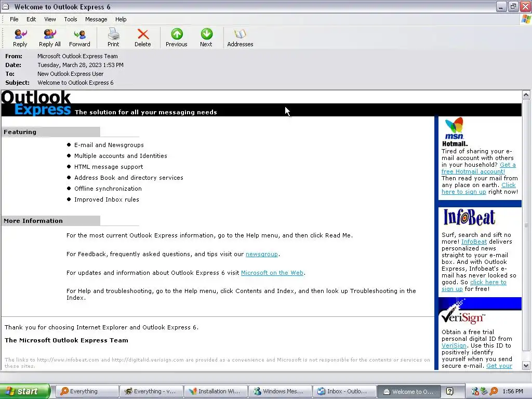Click the scrollbar down arrow
The height and width of the screenshot is (399, 532).
pyautogui.click(x=526, y=365)
